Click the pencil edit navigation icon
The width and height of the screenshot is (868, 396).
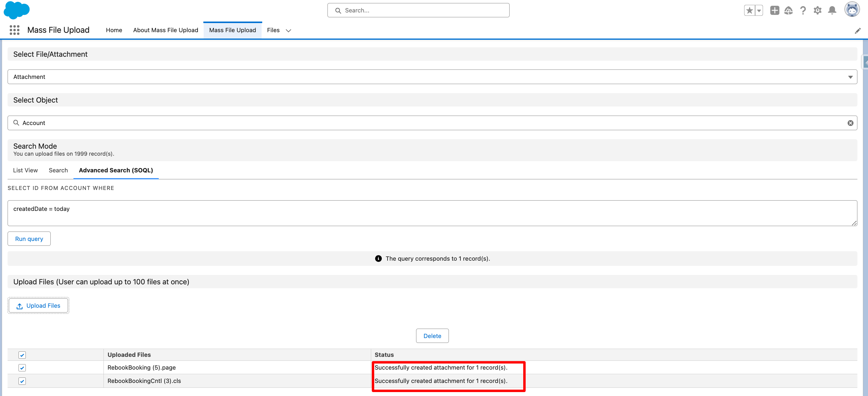click(x=858, y=31)
